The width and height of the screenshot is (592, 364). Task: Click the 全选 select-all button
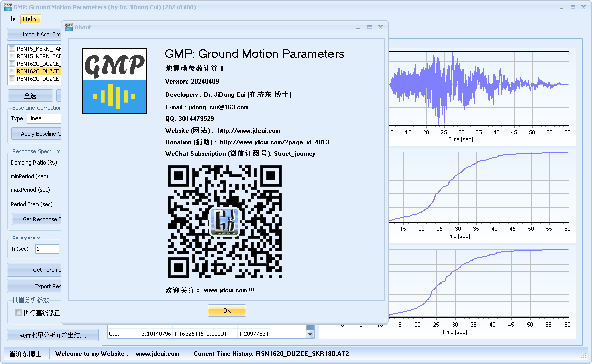point(30,96)
